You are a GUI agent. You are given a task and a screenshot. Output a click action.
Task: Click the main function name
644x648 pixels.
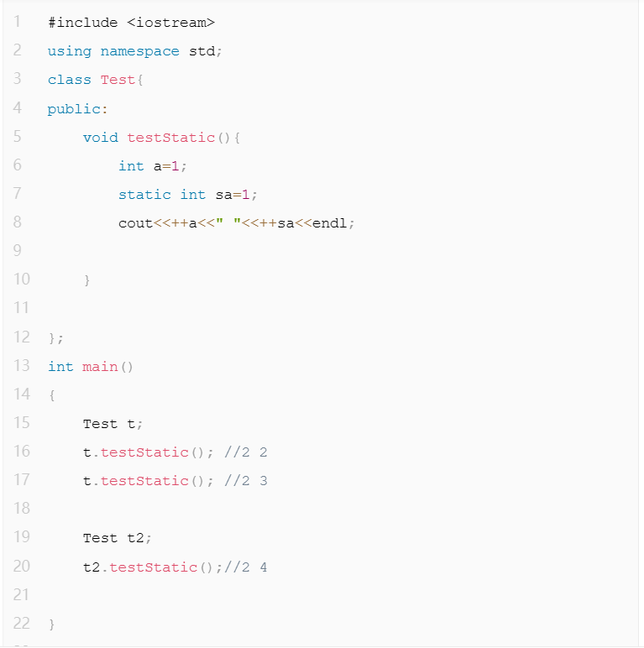click(100, 367)
